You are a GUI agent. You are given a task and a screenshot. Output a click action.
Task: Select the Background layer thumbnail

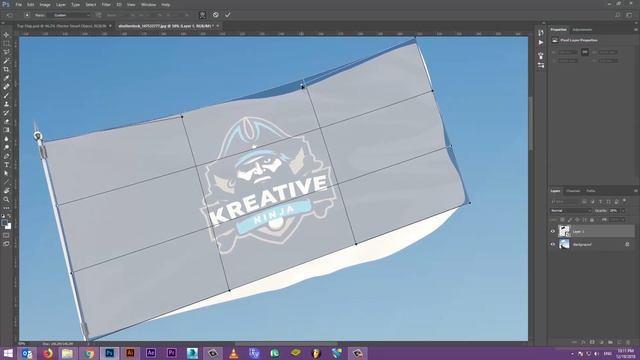click(564, 244)
